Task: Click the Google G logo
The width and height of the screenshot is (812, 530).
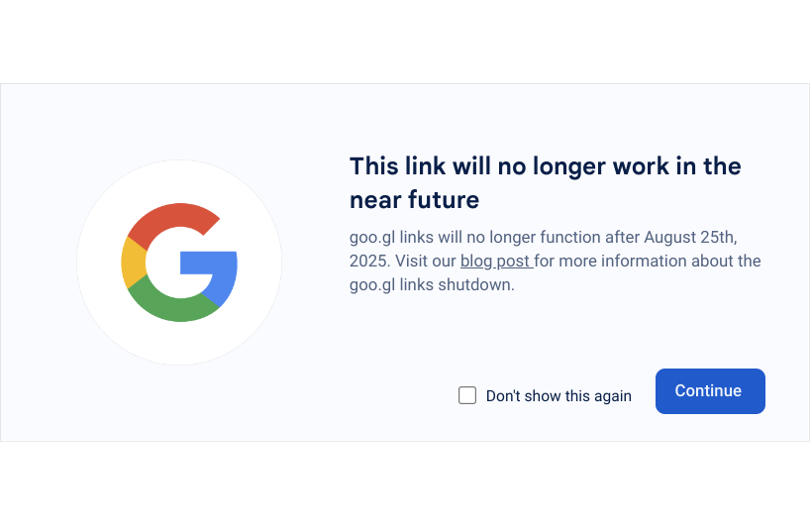Action: [179, 263]
